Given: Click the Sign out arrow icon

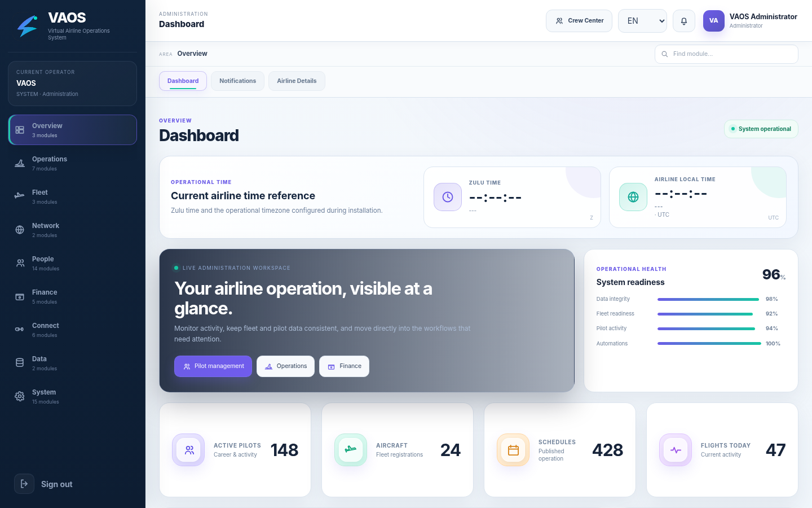Looking at the screenshot, I should click(24, 484).
